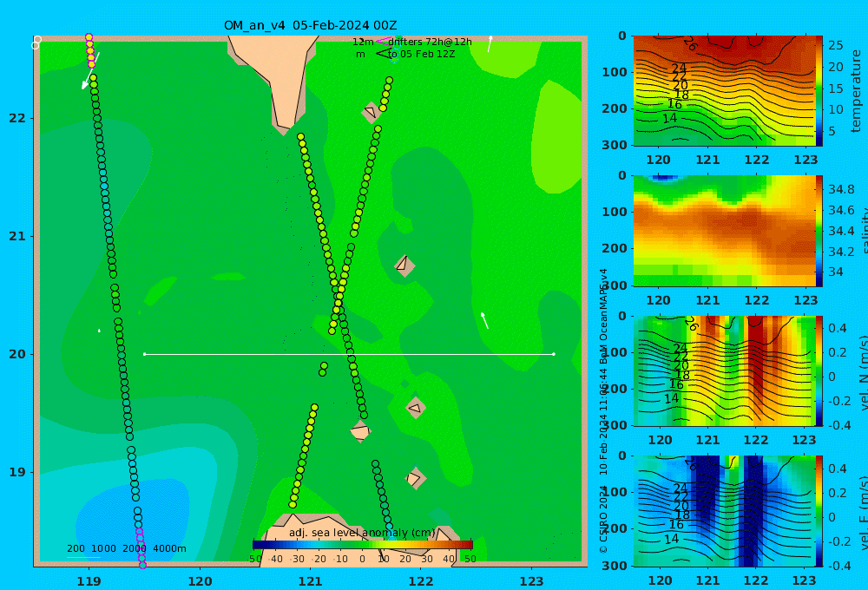Click the white current arrow near 119E 22.4N
The height and width of the screenshot is (590, 868).
(91, 71)
